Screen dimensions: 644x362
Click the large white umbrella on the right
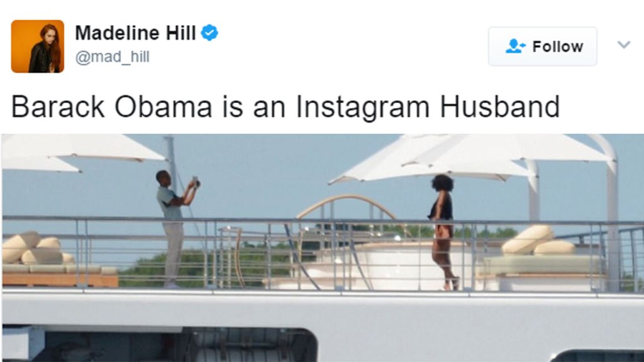pyautogui.click(x=478, y=157)
